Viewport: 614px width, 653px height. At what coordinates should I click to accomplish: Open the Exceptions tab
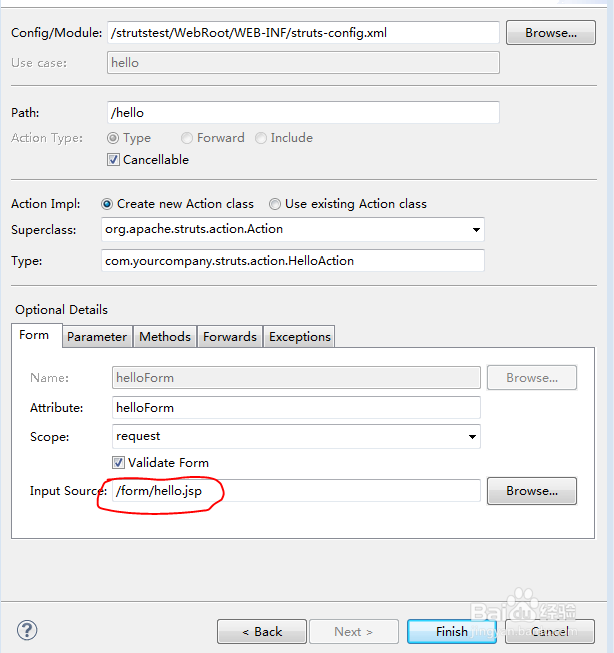(300, 337)
